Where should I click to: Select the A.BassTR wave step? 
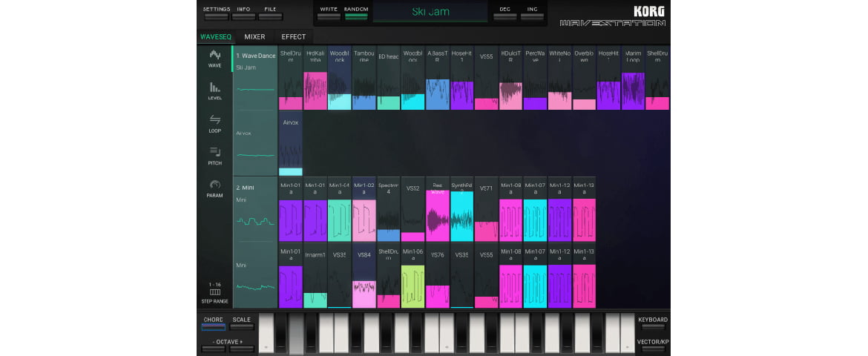tap(437, 78)
